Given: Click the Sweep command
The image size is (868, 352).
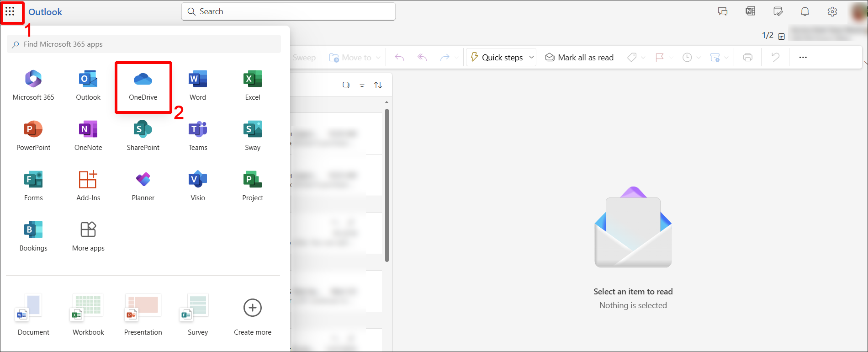Looking at the screenshot, I should point(304,58).
